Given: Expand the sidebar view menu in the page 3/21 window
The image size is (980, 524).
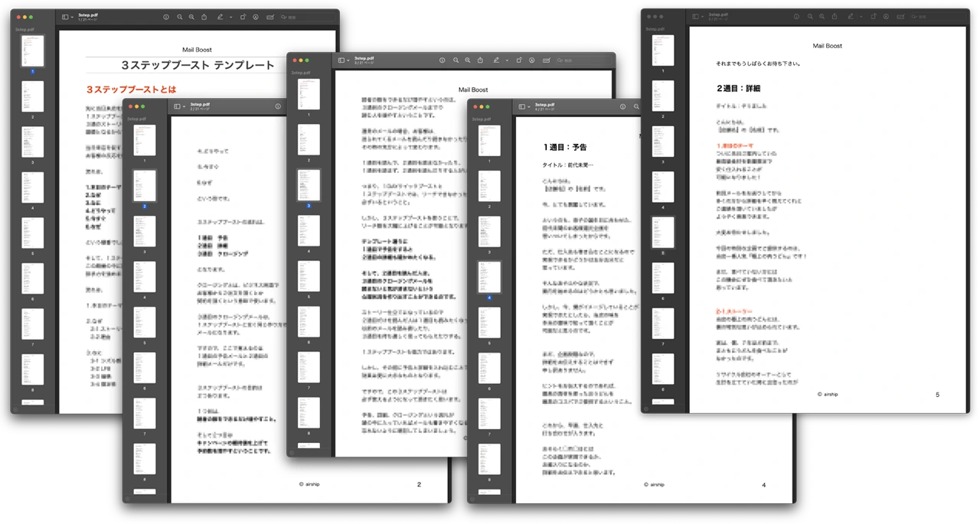Looking at the screenshot, I should (x=348, y=60).
